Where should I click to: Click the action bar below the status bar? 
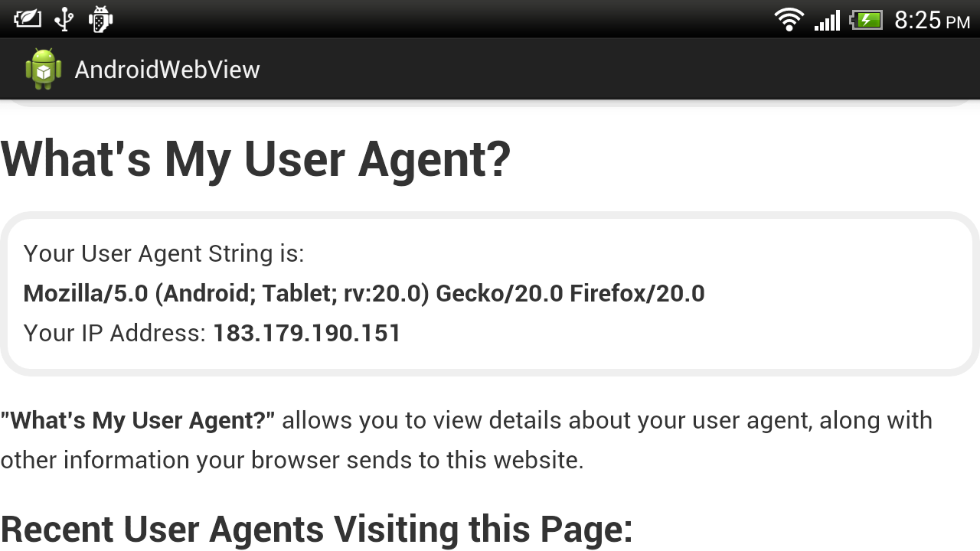[x=490, y=69]
